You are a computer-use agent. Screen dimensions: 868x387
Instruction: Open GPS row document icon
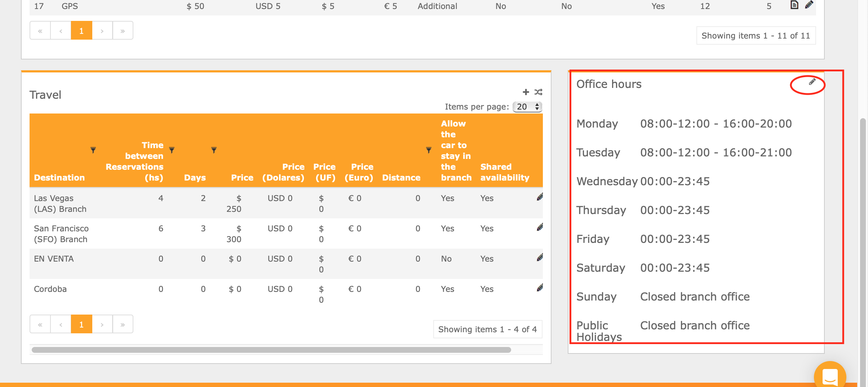(794, 5)
